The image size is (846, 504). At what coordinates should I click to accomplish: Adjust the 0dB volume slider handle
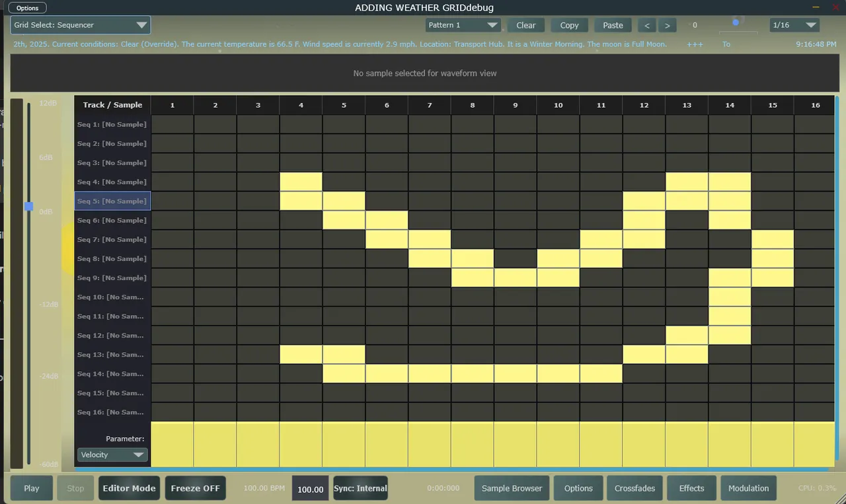pyautogui.click(x=28, y=207)
